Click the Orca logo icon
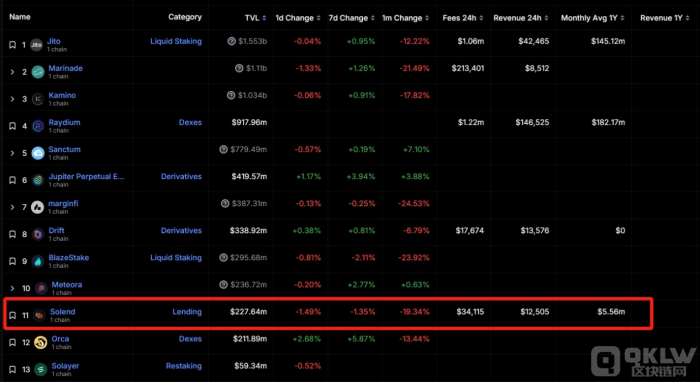This screenshot has height=382, width=700. pyautogui.click(x=41, y=342)
